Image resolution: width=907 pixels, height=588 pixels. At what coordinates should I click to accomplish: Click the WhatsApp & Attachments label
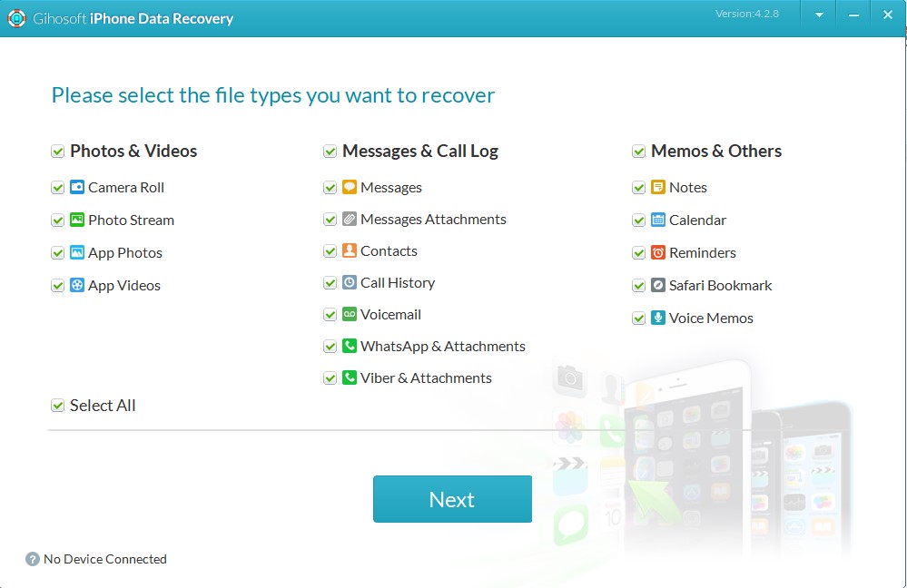(443, 347)
